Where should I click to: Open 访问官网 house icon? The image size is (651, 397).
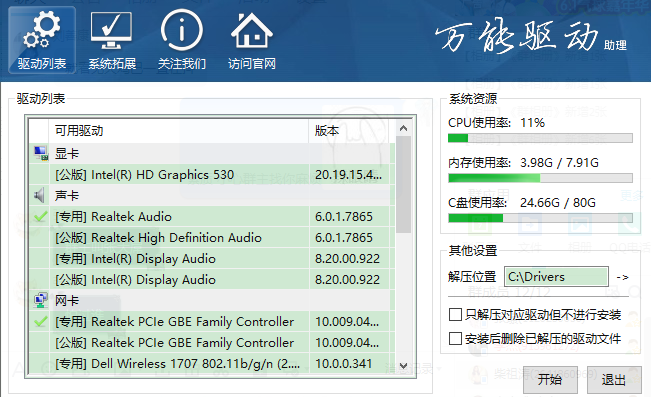252,40
